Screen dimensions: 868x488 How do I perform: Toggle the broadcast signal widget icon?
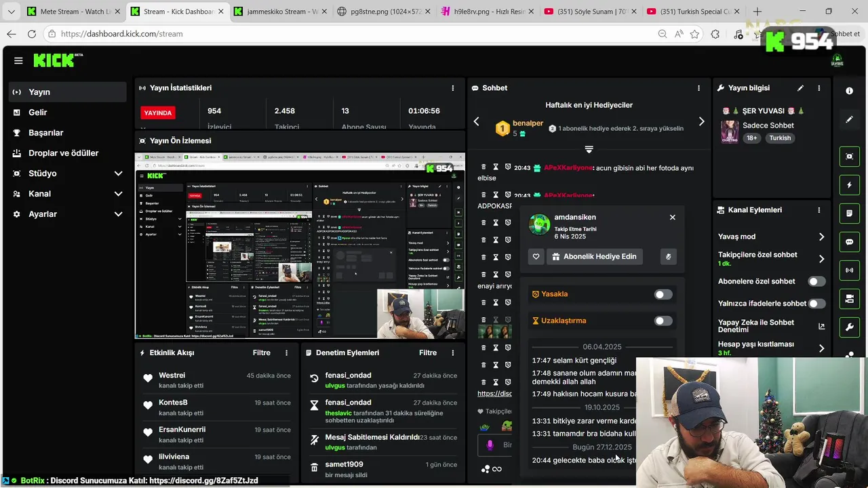pyautogui.click(x=849, y=270)
